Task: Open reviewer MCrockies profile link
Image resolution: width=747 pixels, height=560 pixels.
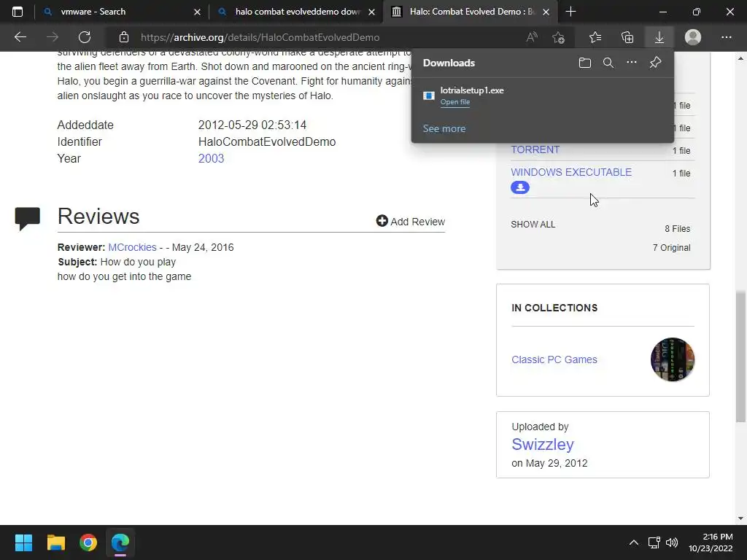Action: coord(133,247)
